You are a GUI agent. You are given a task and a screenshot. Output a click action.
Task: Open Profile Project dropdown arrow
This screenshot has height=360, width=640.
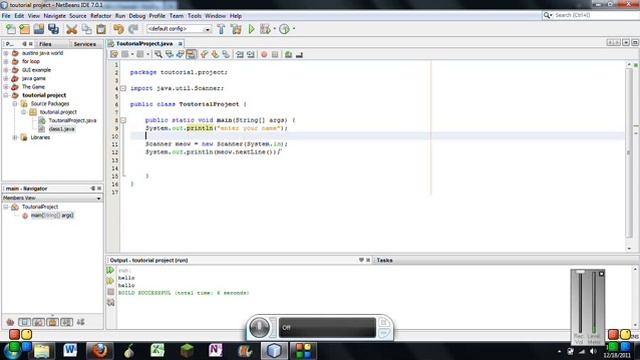click(x=293, y=29)
